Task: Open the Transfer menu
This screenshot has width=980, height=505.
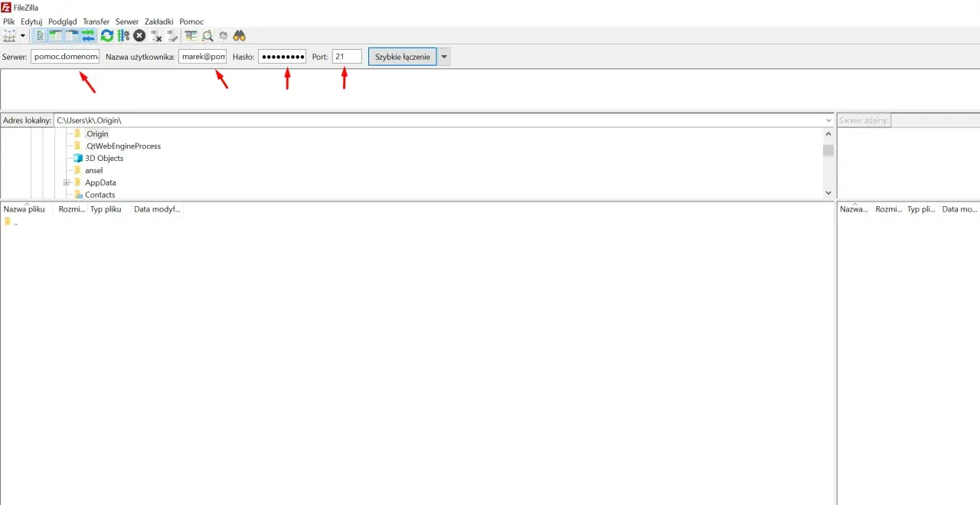Action: [96, 21]
